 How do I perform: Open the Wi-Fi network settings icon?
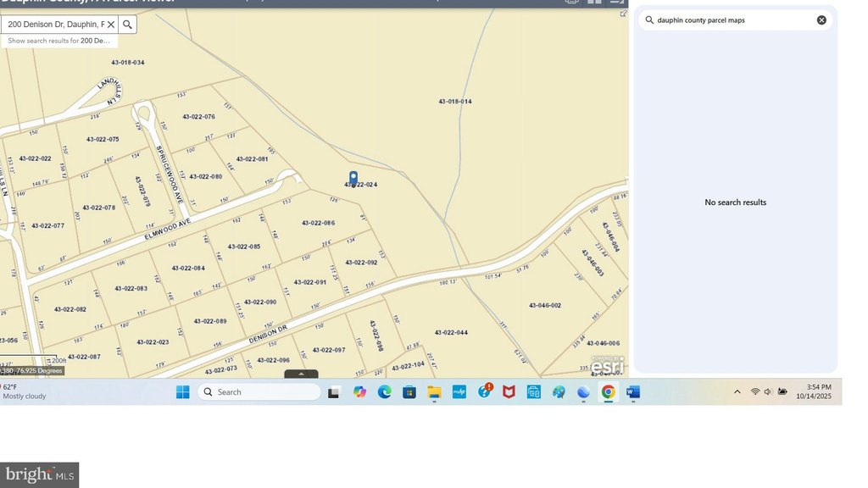(755, 391)
